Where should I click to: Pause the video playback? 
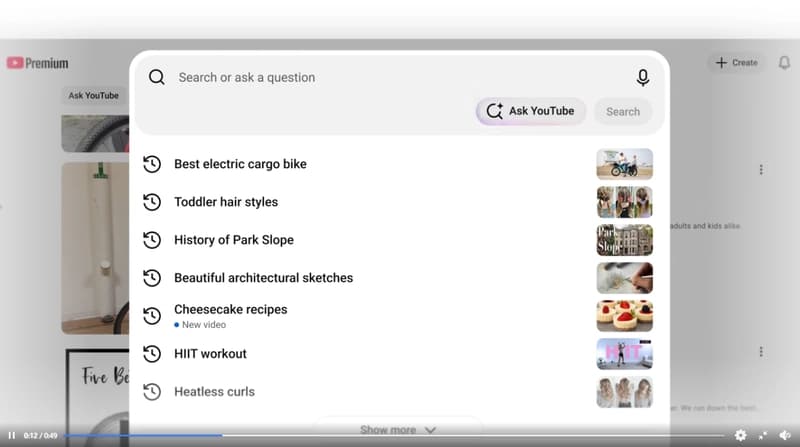[x=11, y=435]
